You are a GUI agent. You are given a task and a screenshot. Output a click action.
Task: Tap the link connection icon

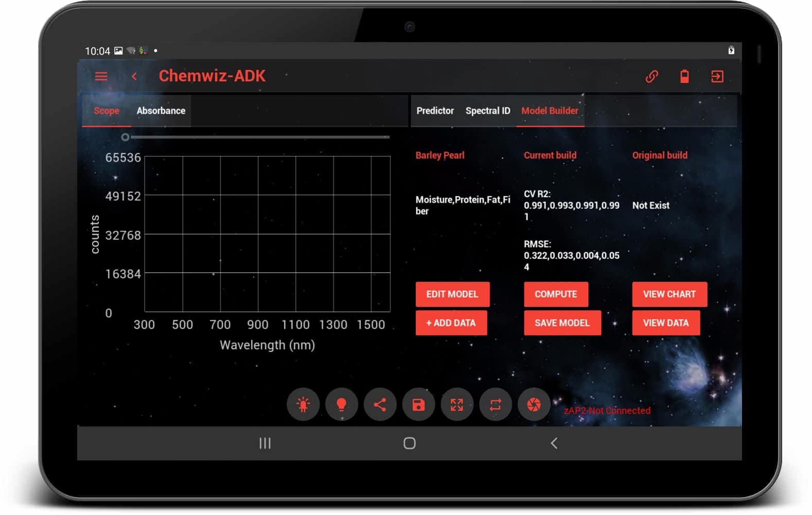click(651, 76)
